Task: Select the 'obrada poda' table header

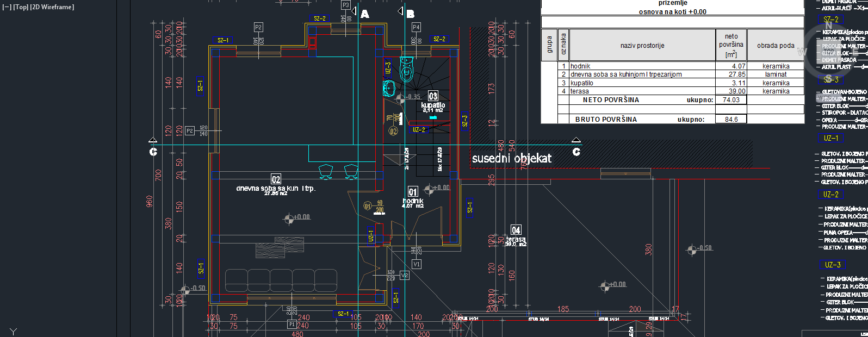Action: coord(775,46)
